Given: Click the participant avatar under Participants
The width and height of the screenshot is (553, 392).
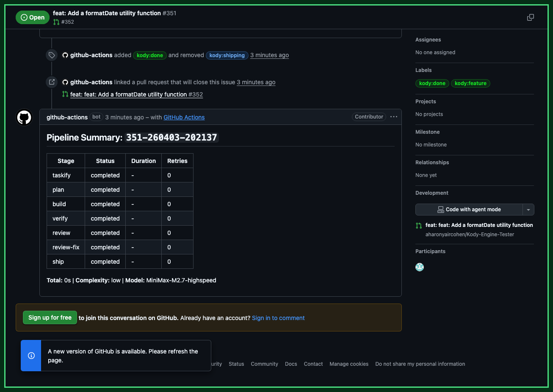Looking at the screenshot, I should coord(420,267).
